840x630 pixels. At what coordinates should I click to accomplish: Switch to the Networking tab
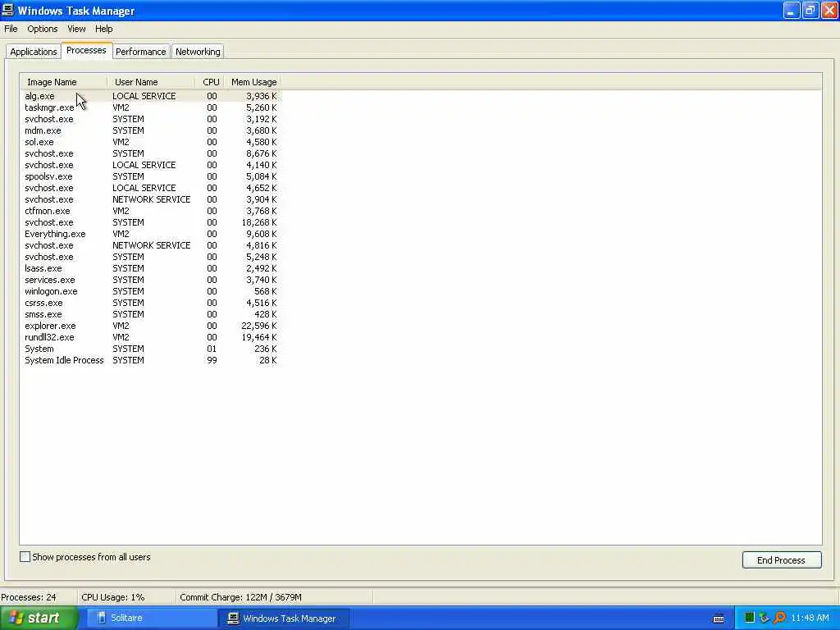point(198,52)
